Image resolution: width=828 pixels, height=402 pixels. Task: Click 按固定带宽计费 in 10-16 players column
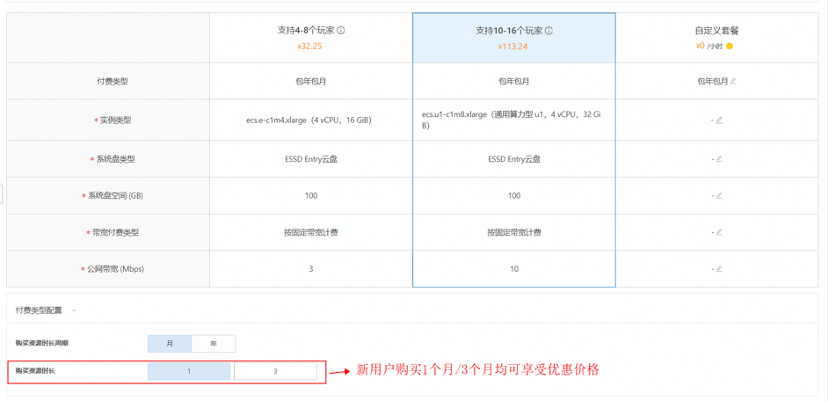tap(514, 232)
